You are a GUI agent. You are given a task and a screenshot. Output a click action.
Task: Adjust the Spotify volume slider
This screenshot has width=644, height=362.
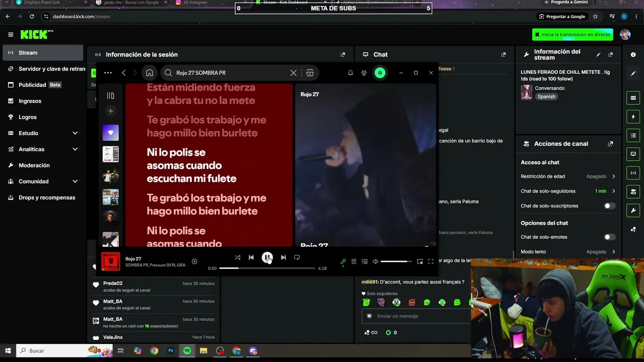pyautogui.click(x=396, y=261)
